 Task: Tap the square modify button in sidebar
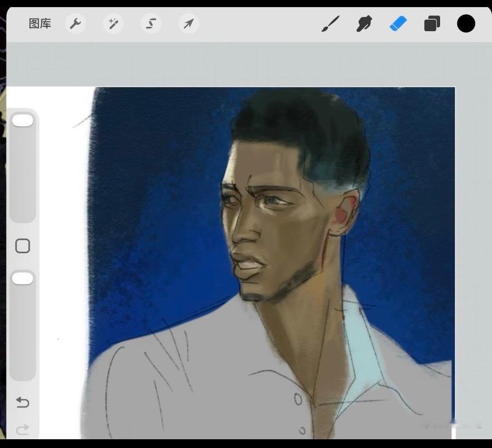click(x=22, y=246)
